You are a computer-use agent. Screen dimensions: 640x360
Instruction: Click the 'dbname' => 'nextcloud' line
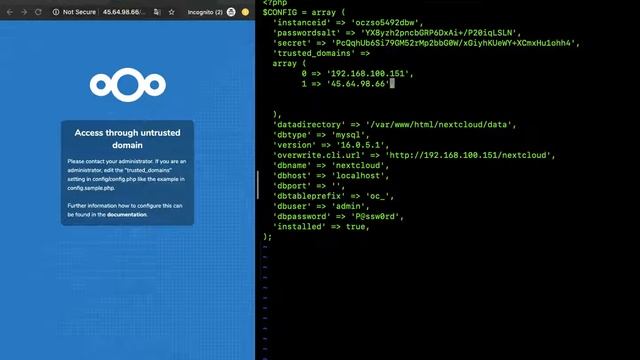331,166
